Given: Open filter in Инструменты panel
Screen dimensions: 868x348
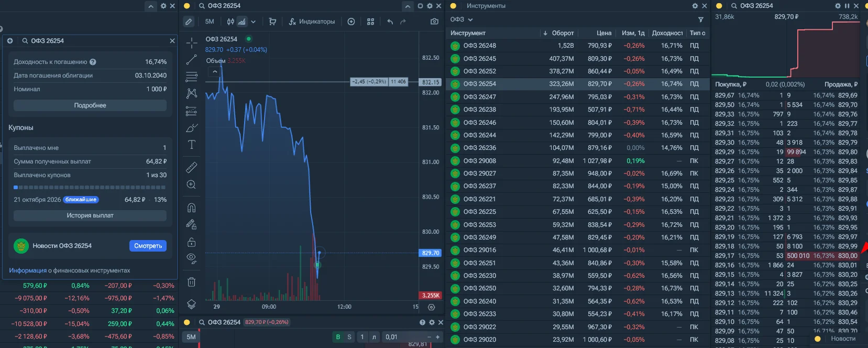Looking at the screenshot, I should (701, 19).
